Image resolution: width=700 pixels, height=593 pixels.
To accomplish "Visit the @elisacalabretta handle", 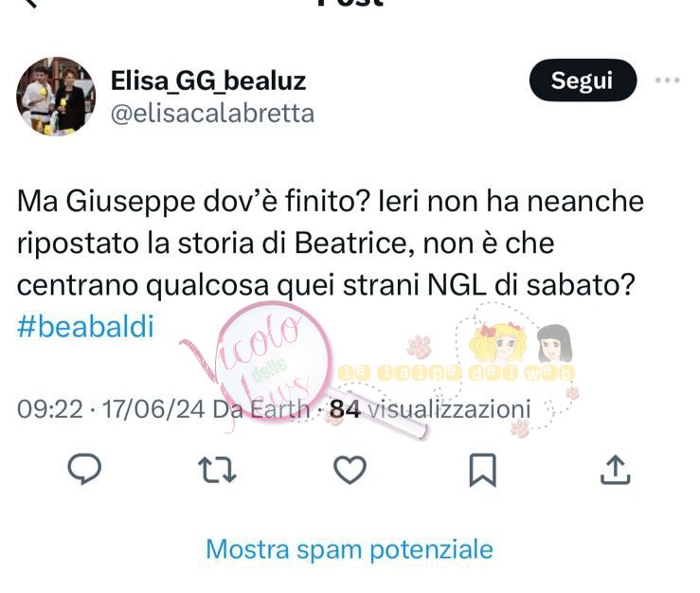I will [x=212, y=114].
